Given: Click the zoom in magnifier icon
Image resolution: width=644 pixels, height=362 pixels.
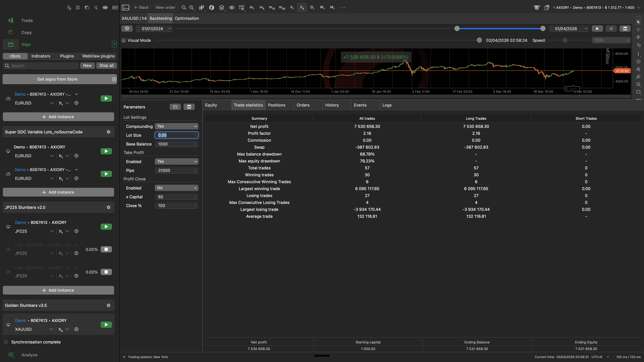Looking at the screenshot, I should 192,8.
